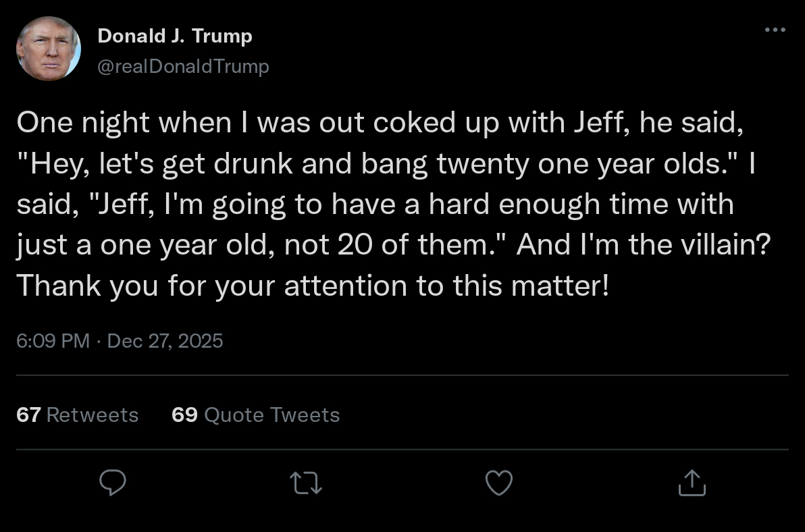
Task: Click the profile avatar picture
Action: click(49, 50)
